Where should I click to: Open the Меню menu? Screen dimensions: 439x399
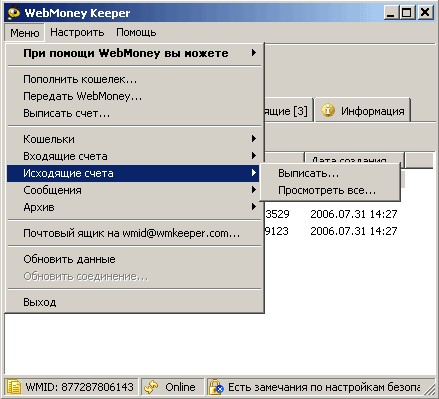point(24,33)
